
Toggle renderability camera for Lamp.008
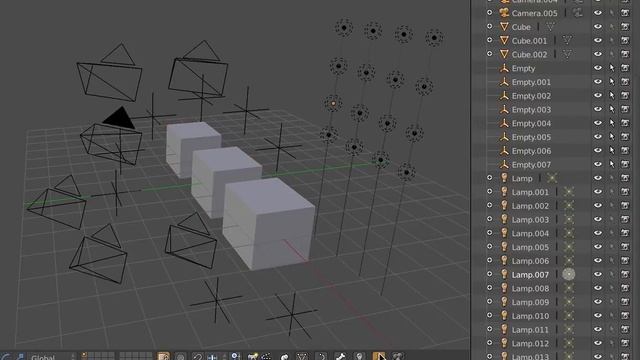click(x=625, y=288)
